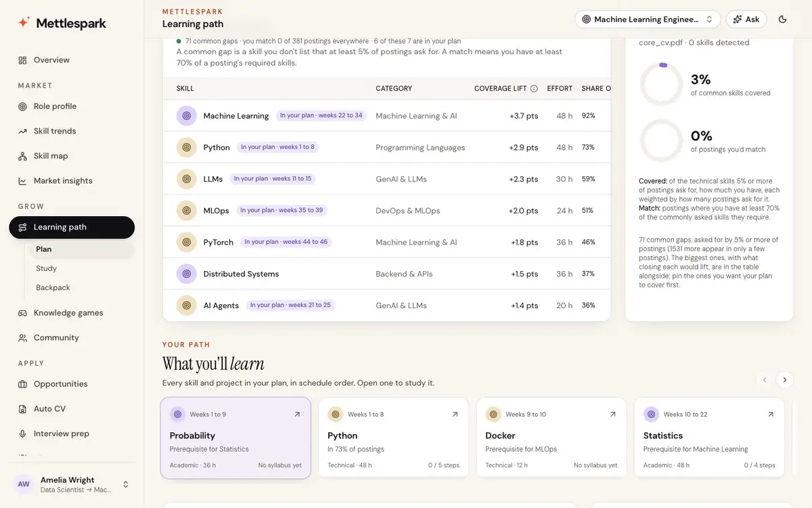812x508 pixels.
Task: Click the Auto CV document icon
Action: (x=22, y=409)
